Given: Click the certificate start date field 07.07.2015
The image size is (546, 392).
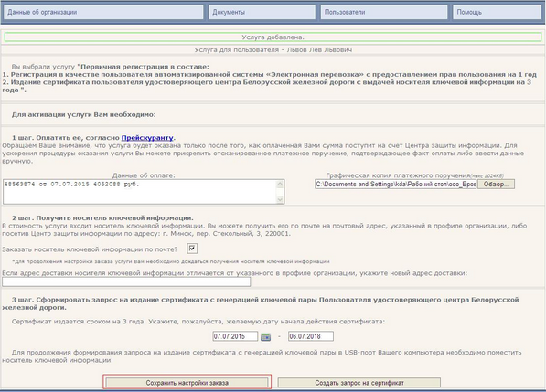Looking at the screenshot, I should [x=235, y=336].
